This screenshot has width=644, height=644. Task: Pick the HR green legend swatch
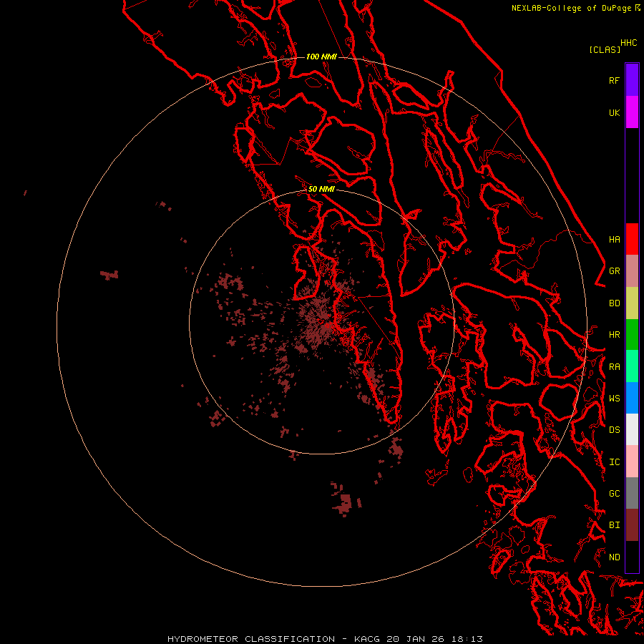pyautogui.click(x=632, y=335)
